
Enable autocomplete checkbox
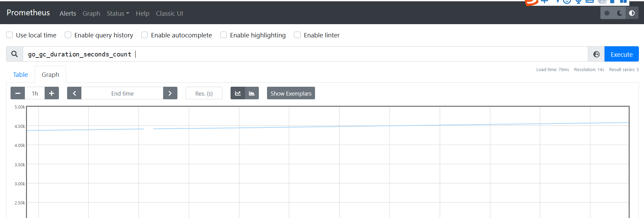point(145,35)
